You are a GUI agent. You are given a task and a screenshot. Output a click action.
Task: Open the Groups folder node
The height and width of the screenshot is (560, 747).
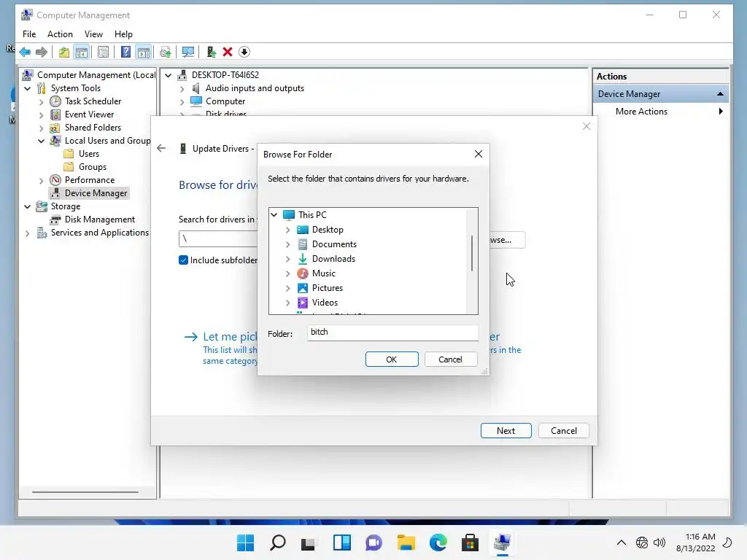(x=93, y=167)
